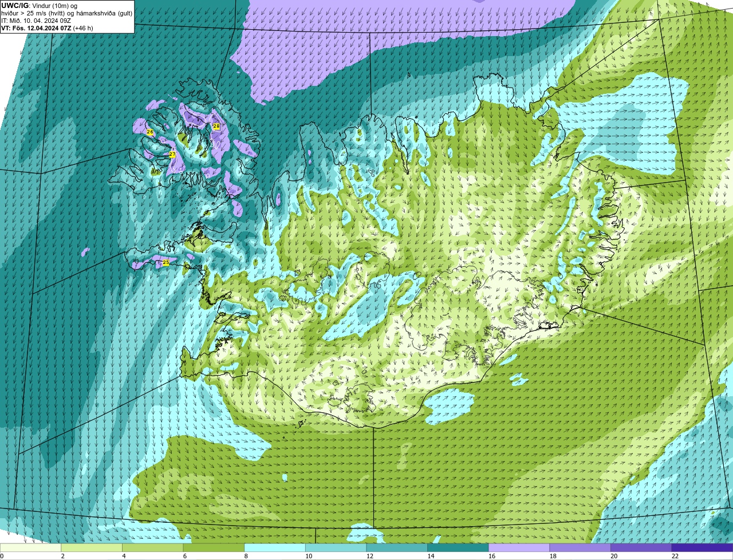Image resolution: width=733 pixels, height=560 pixels.
Task: Click the legend scale label '22'
Action: (675, 556)
